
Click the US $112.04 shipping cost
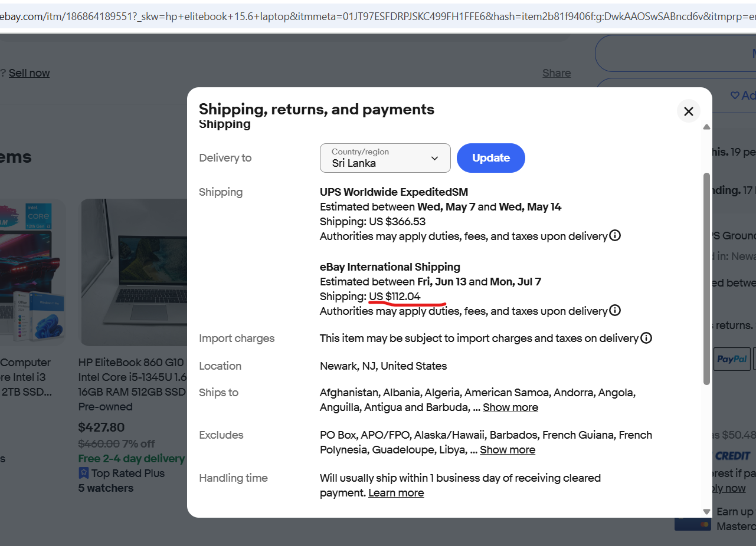pyautogui.click(x=395, y=296)
